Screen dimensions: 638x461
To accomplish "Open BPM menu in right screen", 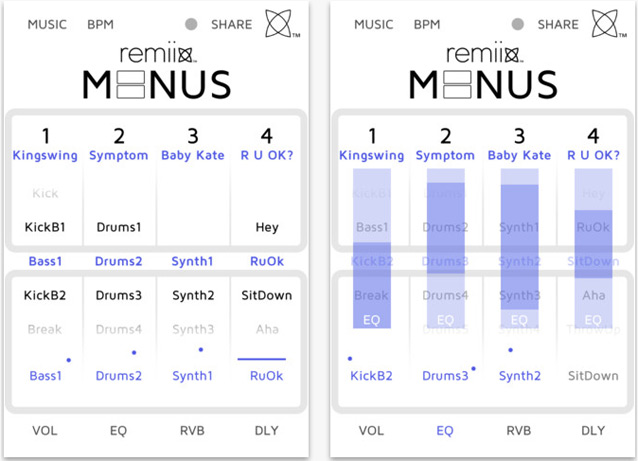I will pos(426,24).
